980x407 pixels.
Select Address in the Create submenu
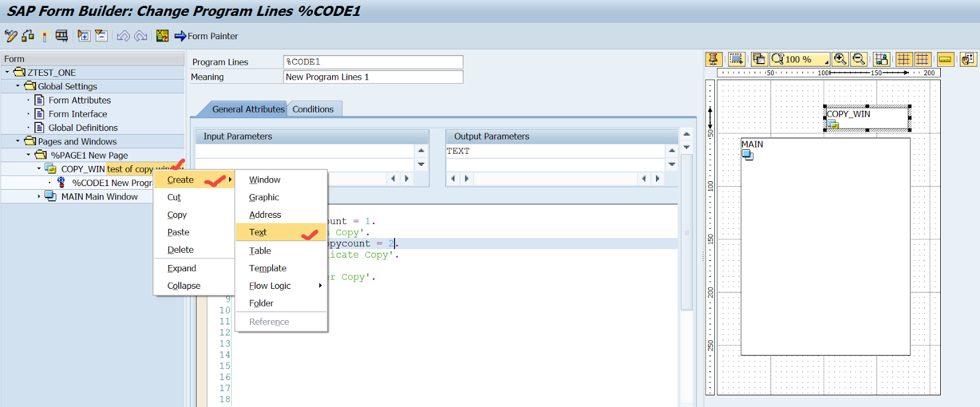pos(281,215)
